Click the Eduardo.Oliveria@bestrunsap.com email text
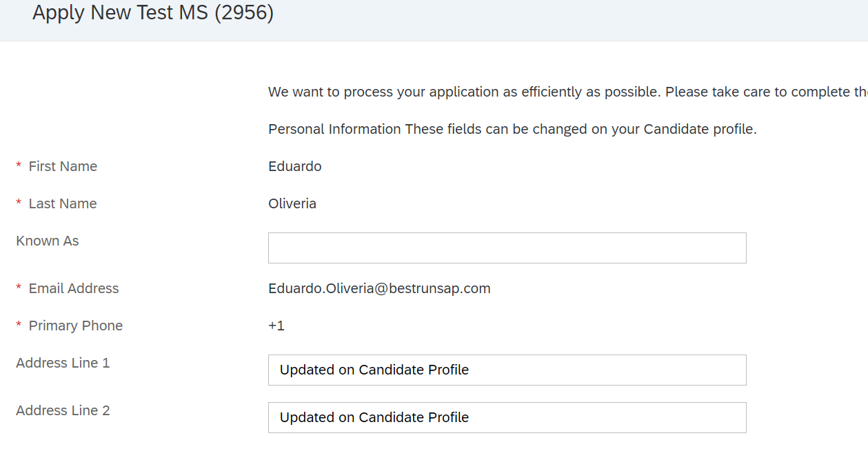868x449 pixels. [x=379, y=288]
